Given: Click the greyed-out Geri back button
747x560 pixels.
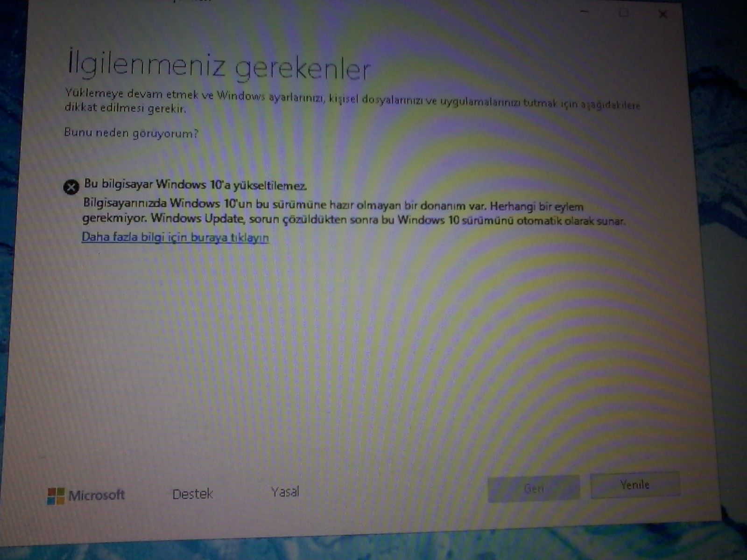Looking at the screenshot, I should tap(534, 489).
